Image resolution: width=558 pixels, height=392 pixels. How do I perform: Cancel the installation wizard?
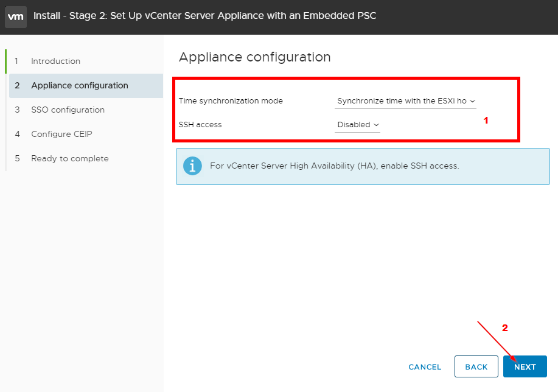pos(425,366)
